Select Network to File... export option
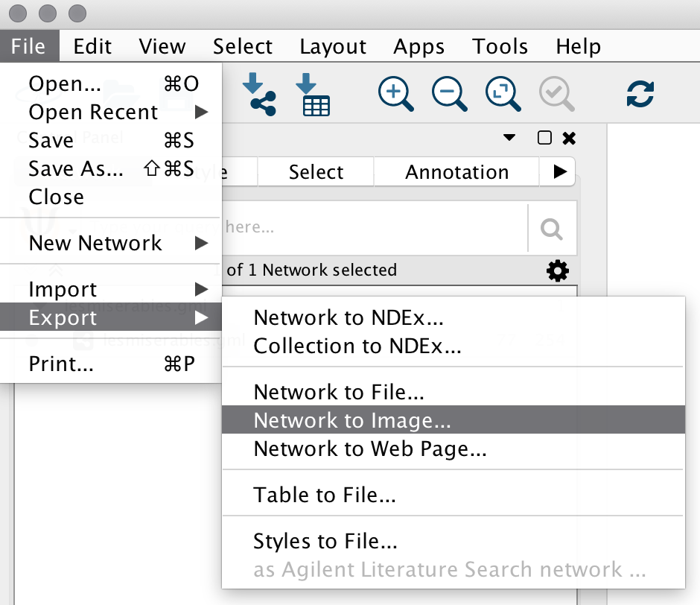The width and height of the screenshot is (700, 605). pos(454,392)
